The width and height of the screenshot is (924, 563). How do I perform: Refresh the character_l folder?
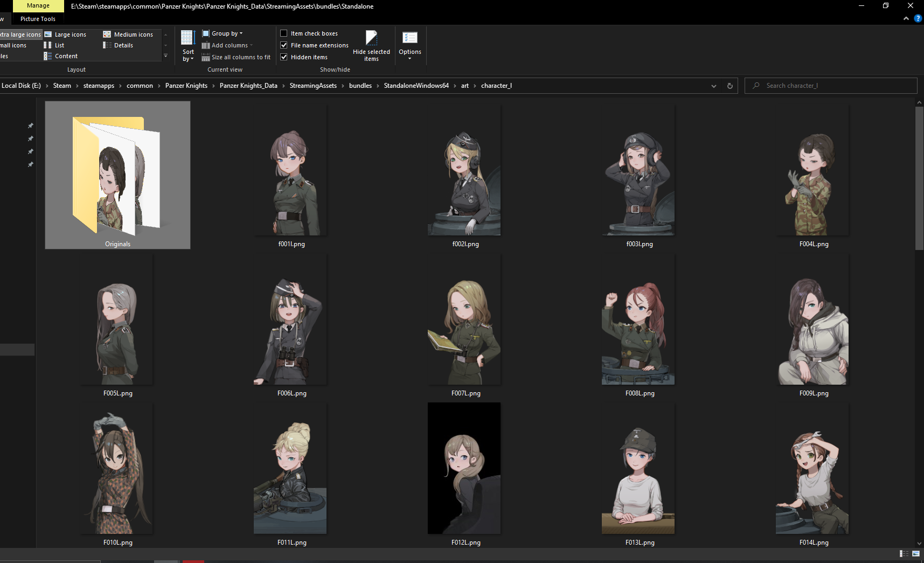click(x=730, y=86)
